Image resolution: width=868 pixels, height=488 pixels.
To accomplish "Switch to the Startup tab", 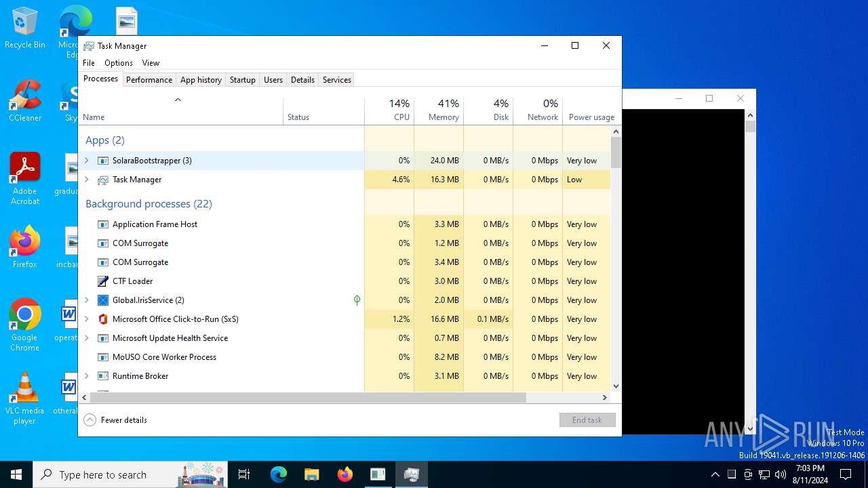I will (242, 80).
